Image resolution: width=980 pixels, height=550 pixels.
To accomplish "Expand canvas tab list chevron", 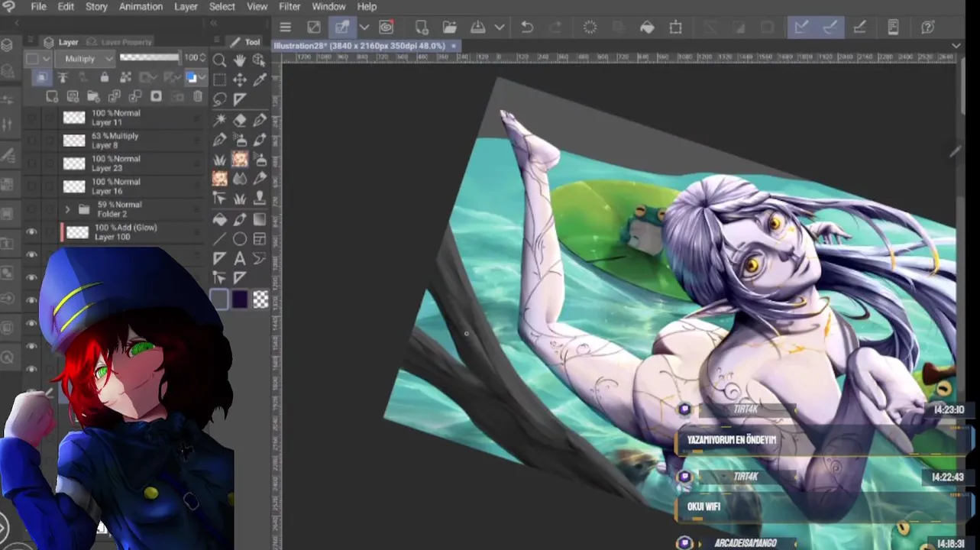I will 956,46.
